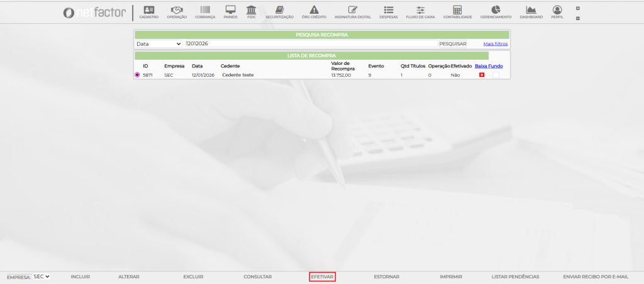Open the Mais filtros link
644x284 pixels.
(495, 44)
